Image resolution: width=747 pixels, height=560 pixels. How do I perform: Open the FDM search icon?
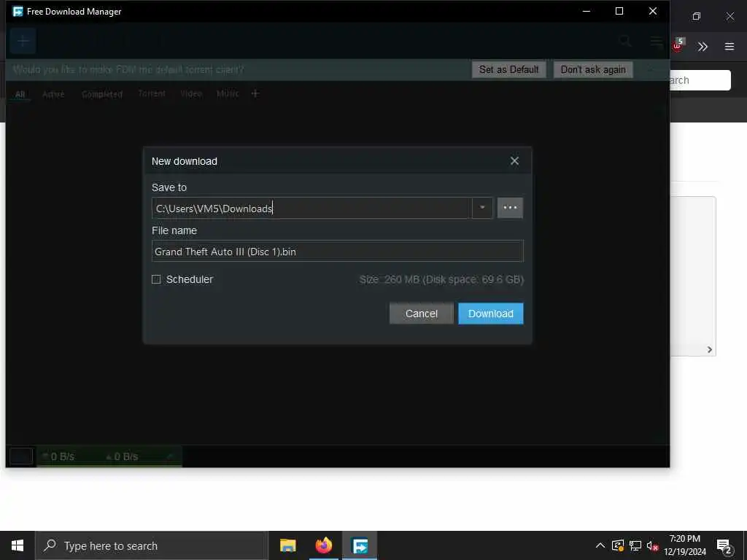pyautogui.click(x=625, y=42)
